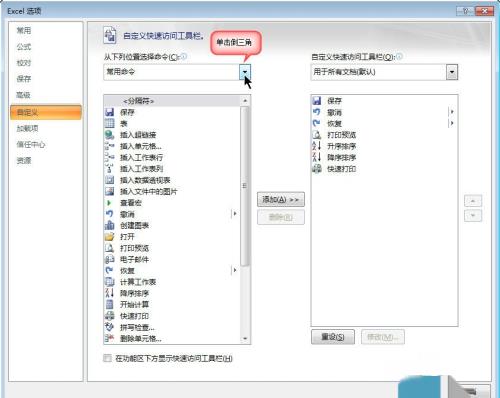This screenshot has height=398, width=500.
Task: Pick the 开始计算 calculator icon
Action: pos(109,304)
